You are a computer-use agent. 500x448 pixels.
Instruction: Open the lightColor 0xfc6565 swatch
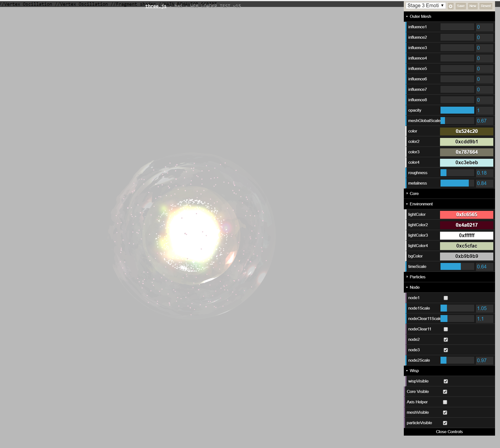pyautogui.click(x=466, y=215)
